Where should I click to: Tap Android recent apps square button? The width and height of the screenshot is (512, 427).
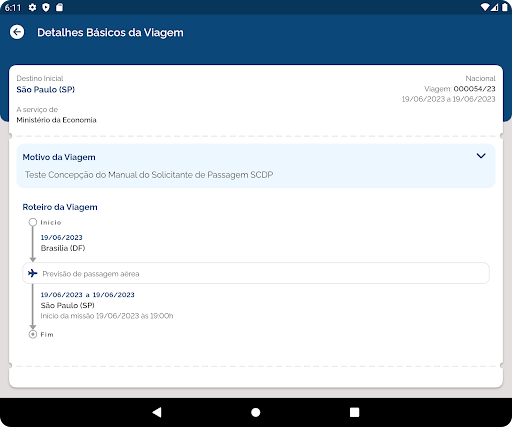tap(355, 412)
